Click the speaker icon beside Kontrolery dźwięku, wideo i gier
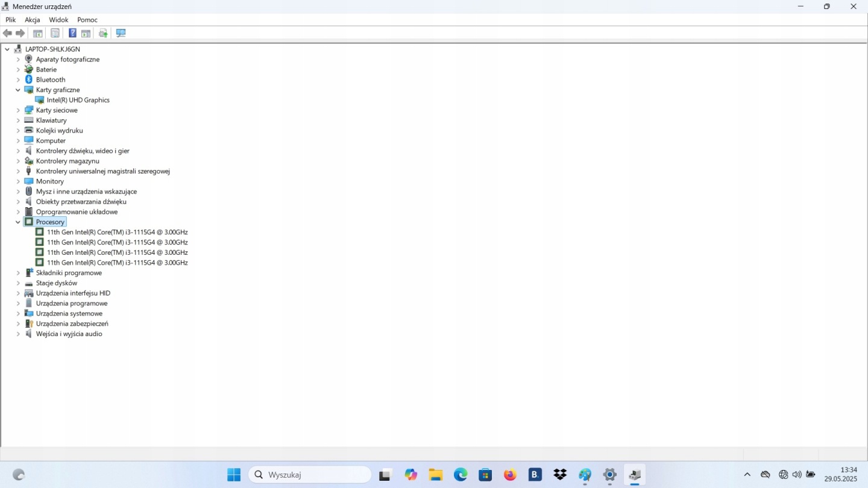Image resolution: width=868 pixels, height=488 pixels. [x=29, y=151]
